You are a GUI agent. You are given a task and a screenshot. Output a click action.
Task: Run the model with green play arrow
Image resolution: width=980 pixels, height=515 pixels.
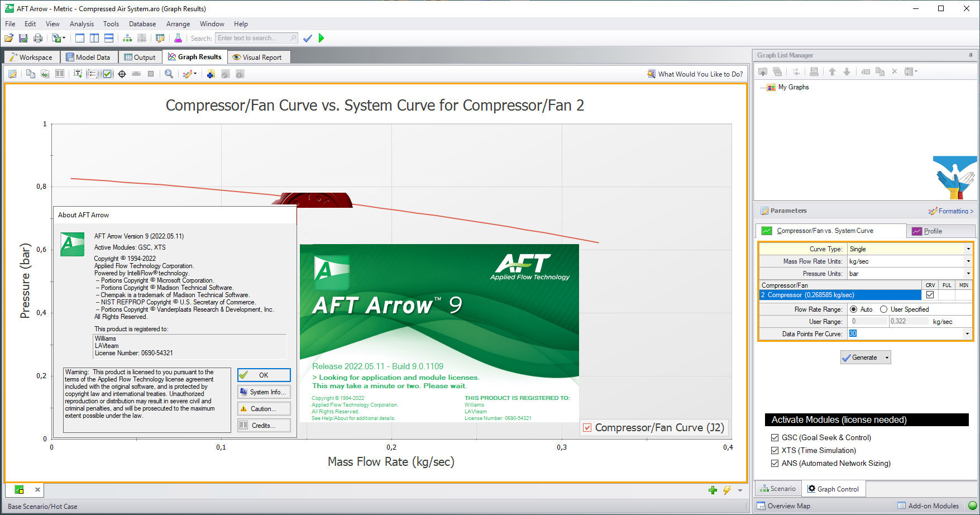(x=322, y=38)
